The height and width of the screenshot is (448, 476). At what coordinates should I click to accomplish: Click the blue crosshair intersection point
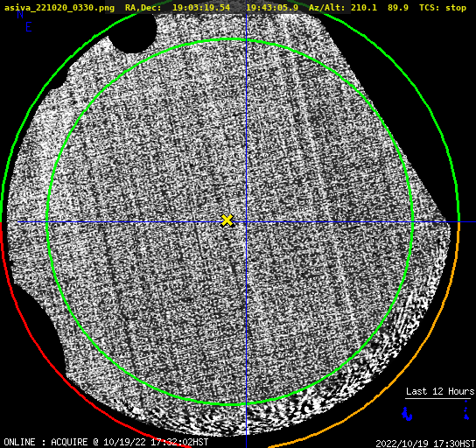coord(246,222)
